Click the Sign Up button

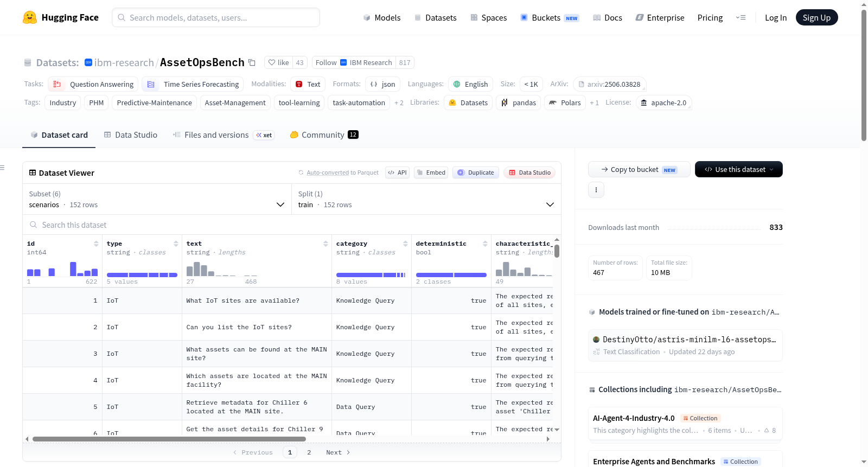[x=816, y=17]
